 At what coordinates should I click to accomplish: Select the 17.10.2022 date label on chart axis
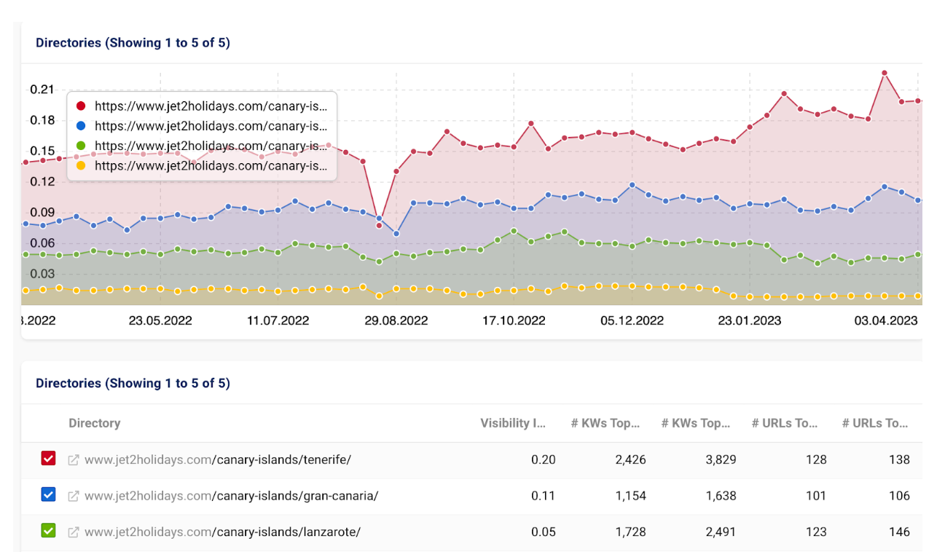(x=514, y=320)
